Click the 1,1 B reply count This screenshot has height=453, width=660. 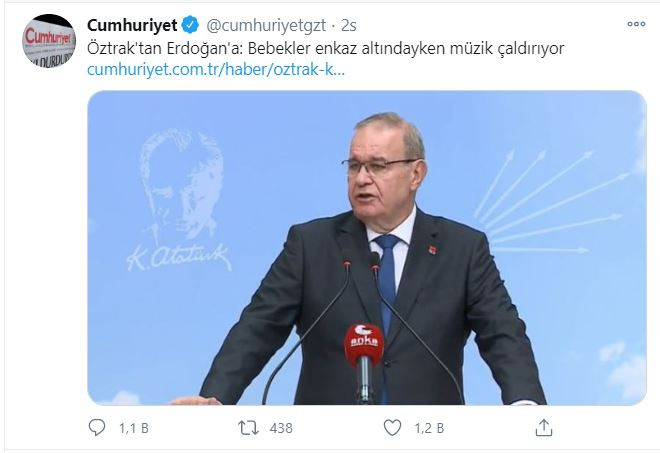click(x=133, y=429)
